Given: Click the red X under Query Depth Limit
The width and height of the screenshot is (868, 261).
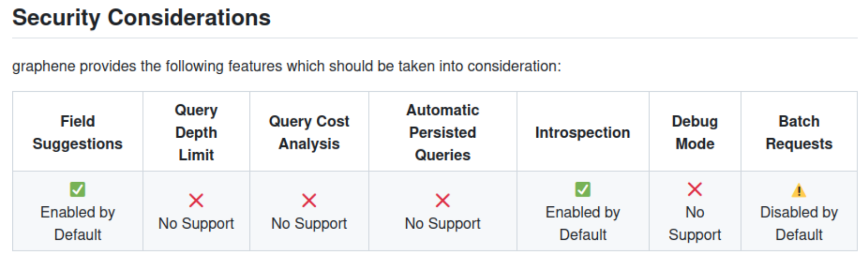Looking at the screenshot, I should pos(196,200).
